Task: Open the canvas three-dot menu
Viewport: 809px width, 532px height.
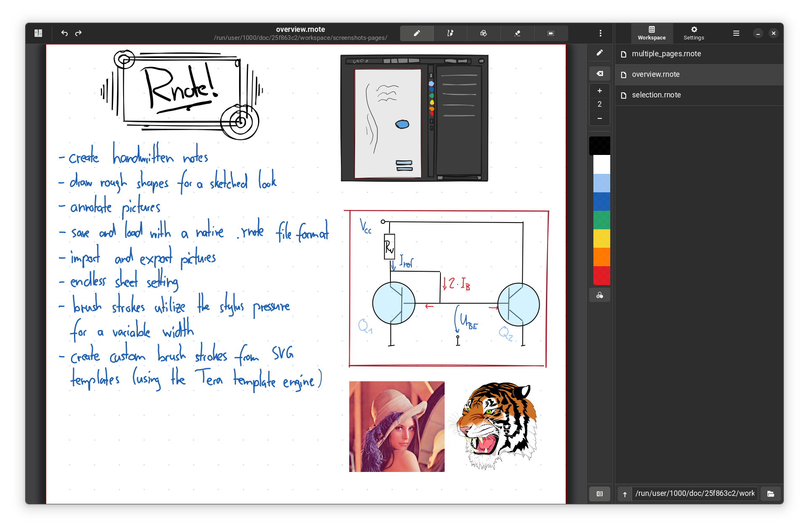Action: [x=600, y=33]
